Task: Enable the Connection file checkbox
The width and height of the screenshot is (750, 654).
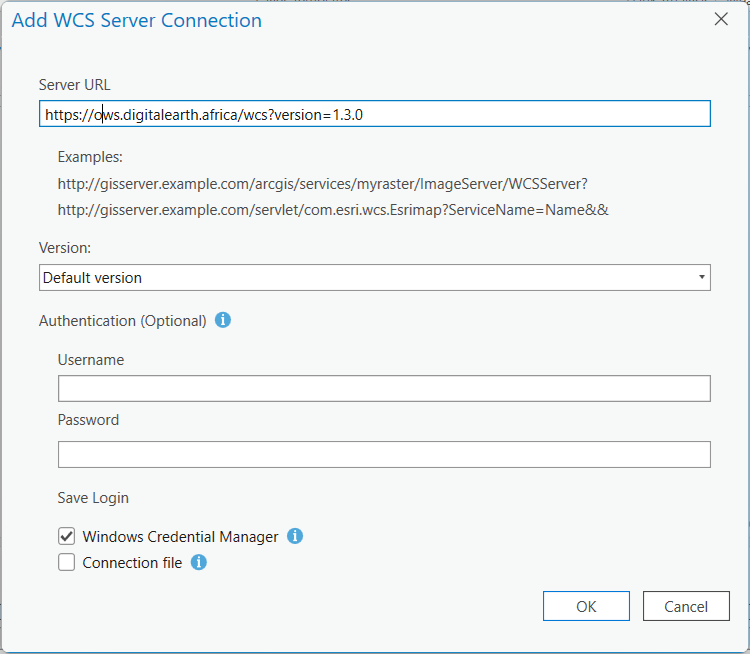Action: 66,562
